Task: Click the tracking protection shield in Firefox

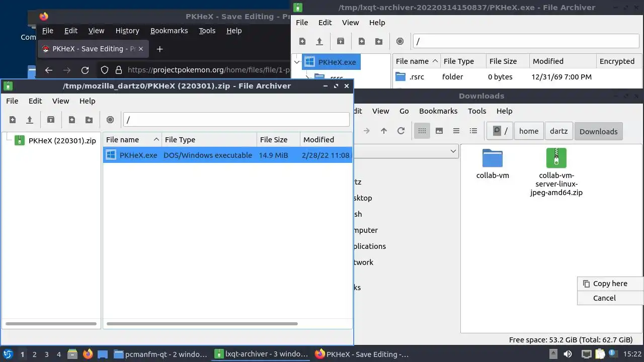Action: point(105,70)
